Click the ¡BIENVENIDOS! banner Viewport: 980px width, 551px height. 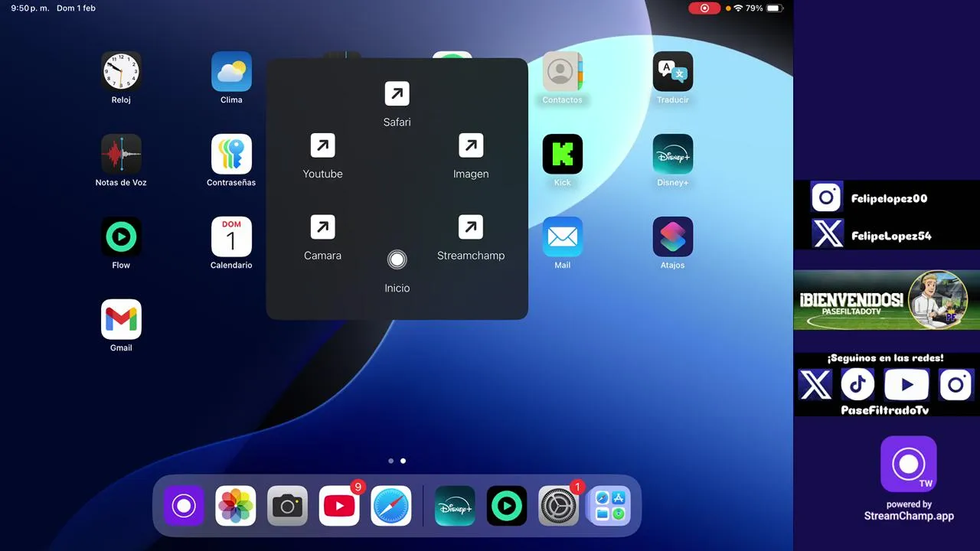pyautogui.click(x=887, y=300)
